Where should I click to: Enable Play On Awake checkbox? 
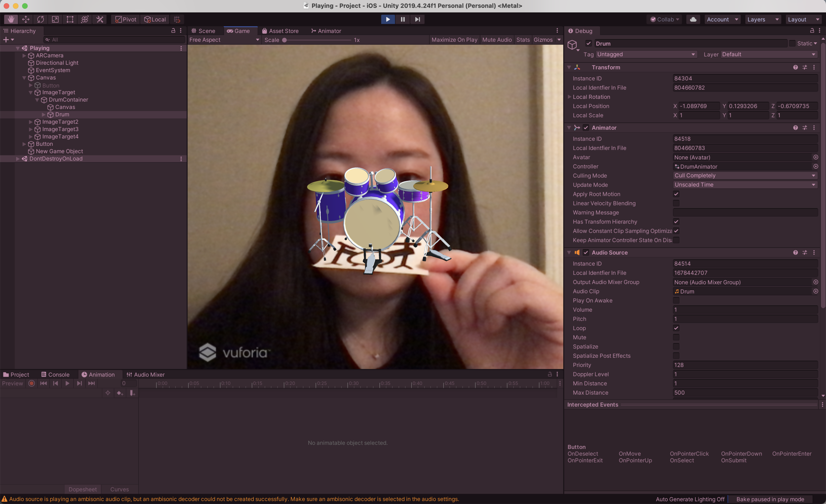point(676,301)
